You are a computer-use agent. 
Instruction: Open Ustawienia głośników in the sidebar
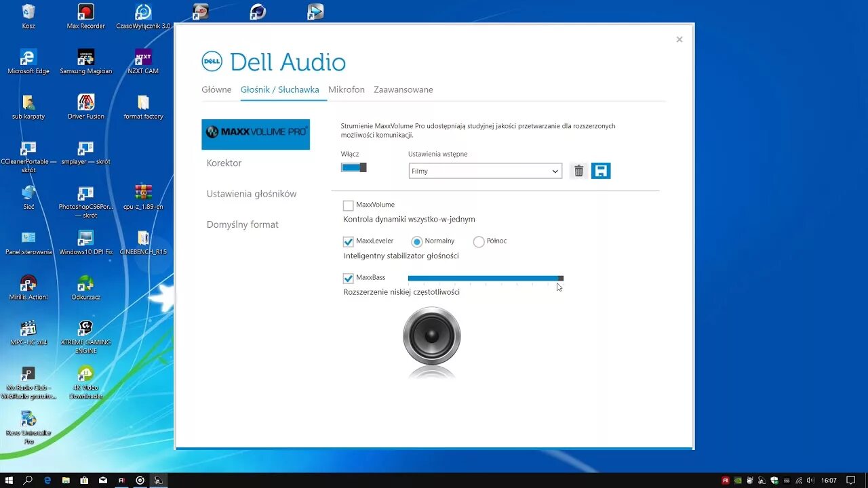tap(252, 194)
